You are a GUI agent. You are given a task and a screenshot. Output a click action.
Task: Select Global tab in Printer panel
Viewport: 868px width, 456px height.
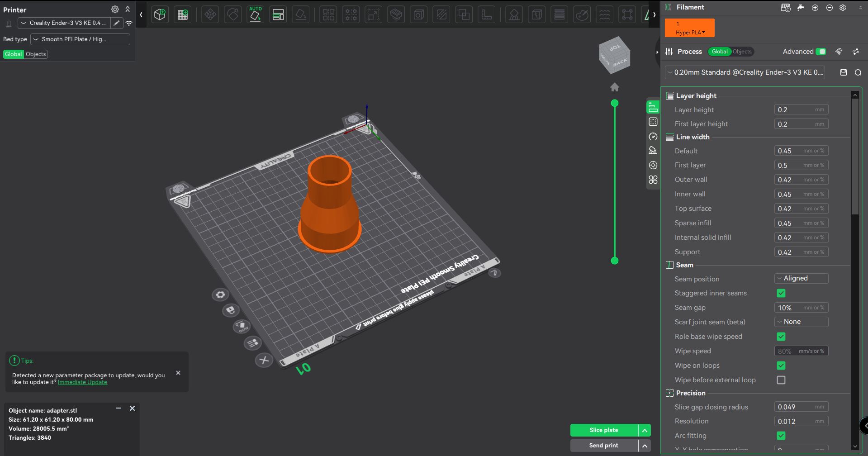click(x=14, y=54)
